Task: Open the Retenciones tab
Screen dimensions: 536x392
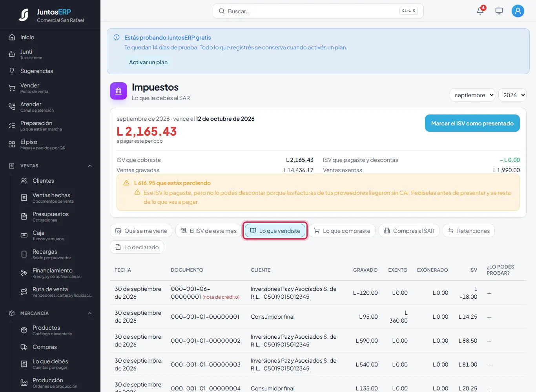Action: [469, 231]
